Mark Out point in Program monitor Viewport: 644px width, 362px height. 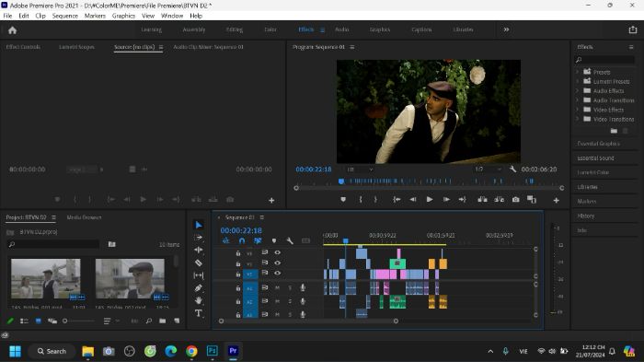click(x=375, y=200)
